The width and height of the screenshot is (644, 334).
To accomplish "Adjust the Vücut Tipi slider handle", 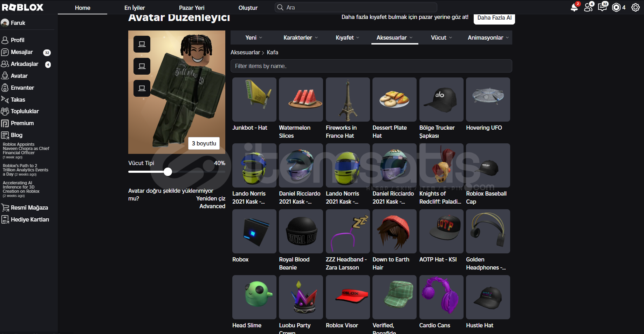I will pyautogui.click(x=168, y=171).
